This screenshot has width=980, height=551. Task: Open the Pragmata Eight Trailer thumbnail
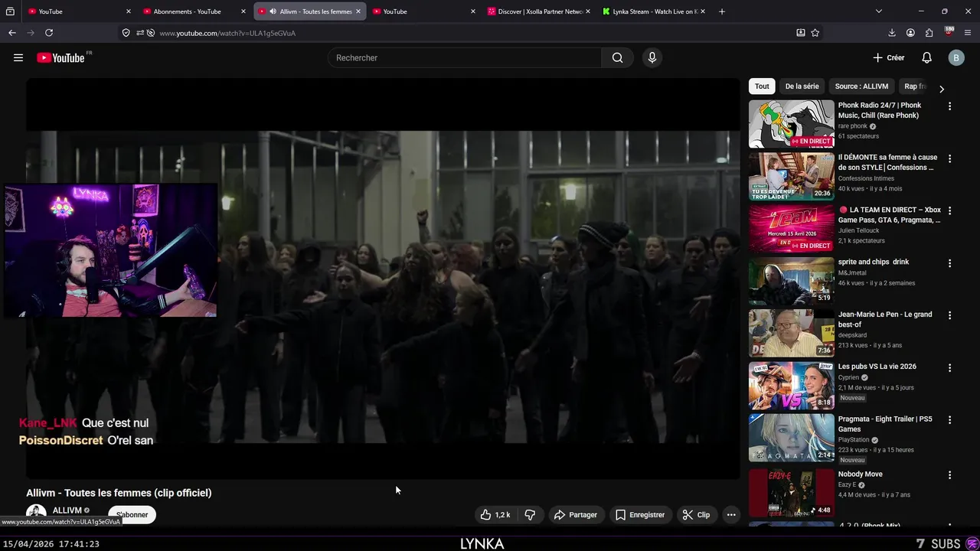coord(791,438)
